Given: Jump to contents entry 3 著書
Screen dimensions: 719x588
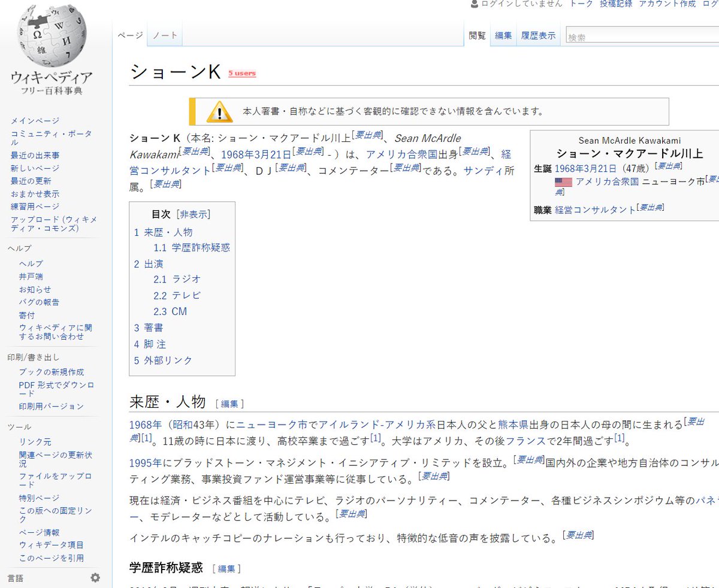Looking at the screenshot, I should [x=149, y=328].
